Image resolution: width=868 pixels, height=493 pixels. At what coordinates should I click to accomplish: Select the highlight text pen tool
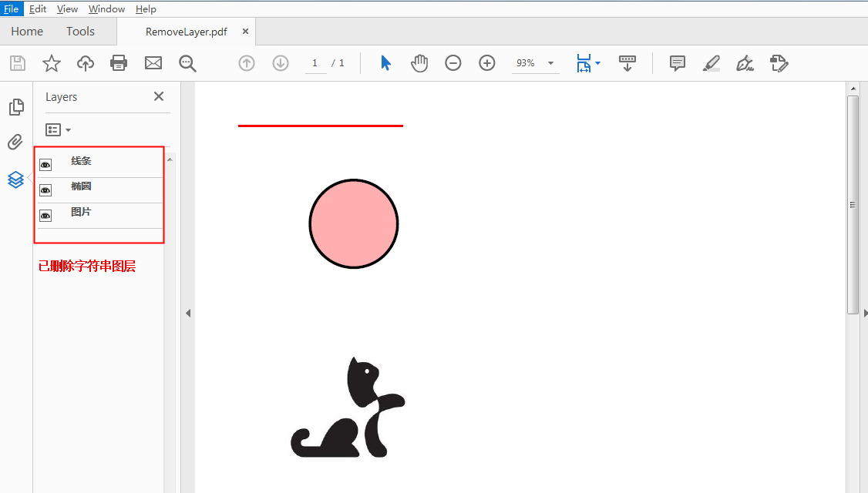click(x=712, y=63)
